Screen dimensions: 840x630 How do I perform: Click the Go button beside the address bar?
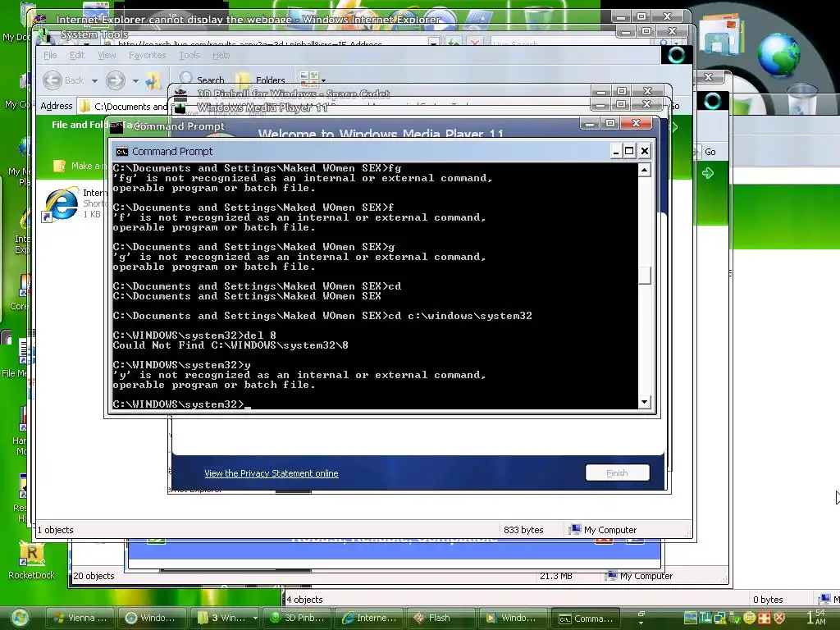click(710, 152)
